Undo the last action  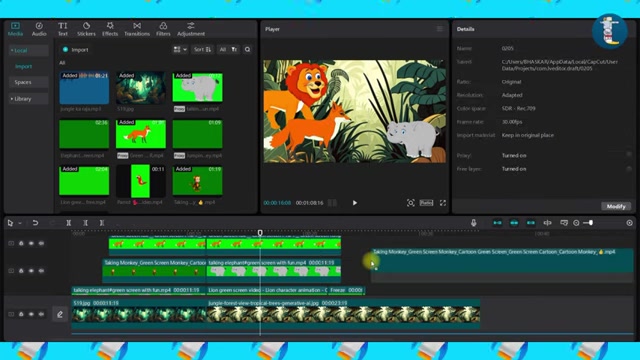click(35, 223)
